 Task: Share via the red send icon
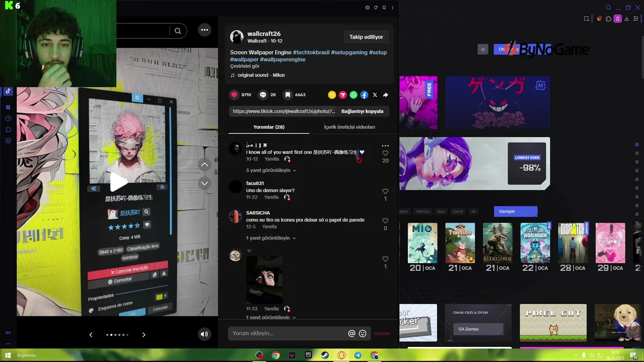[343, 95]
